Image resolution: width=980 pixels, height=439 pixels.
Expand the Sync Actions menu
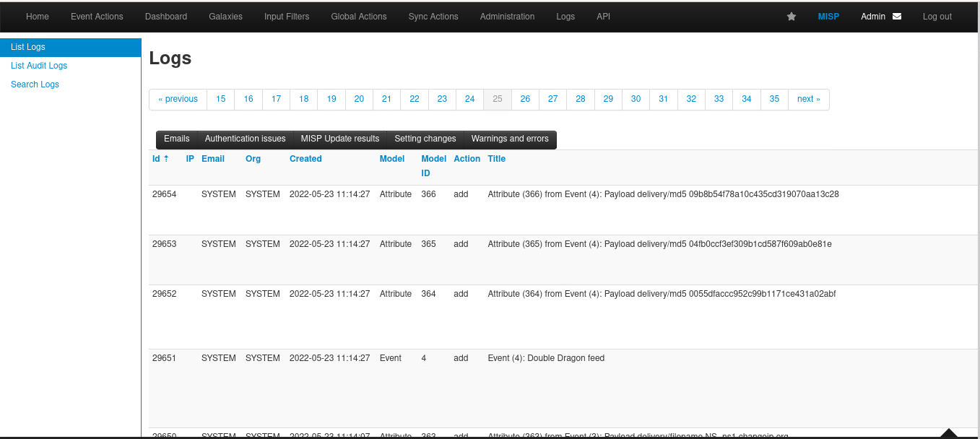click(433, 17)
